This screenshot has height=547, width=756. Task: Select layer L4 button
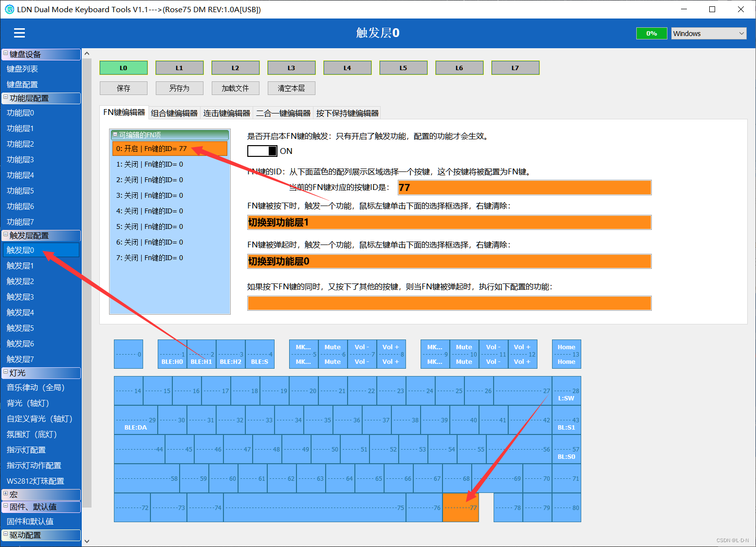click(x=348, y=68)
